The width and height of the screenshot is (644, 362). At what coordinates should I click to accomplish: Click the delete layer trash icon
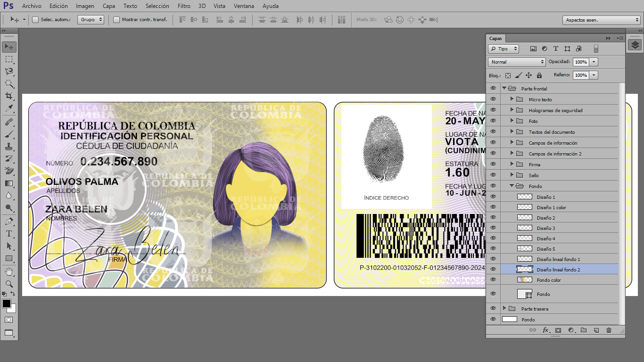(x=609, y=330)
